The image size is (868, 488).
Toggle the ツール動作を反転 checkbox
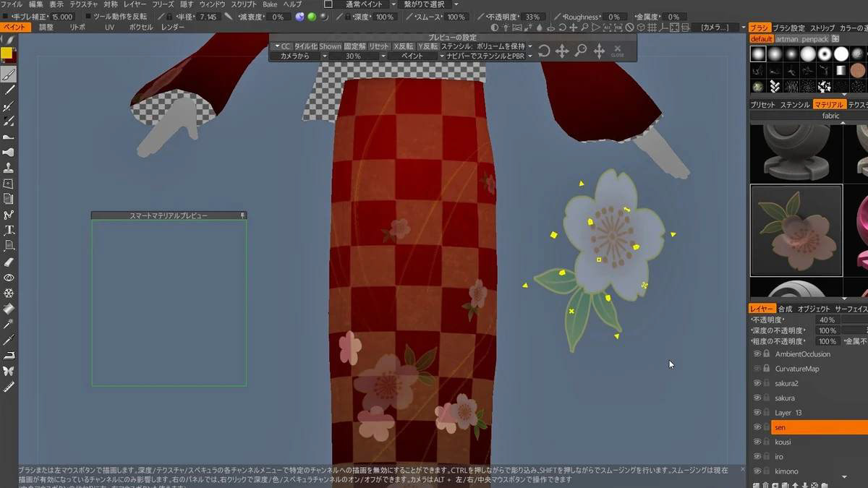tap(88, 17)
